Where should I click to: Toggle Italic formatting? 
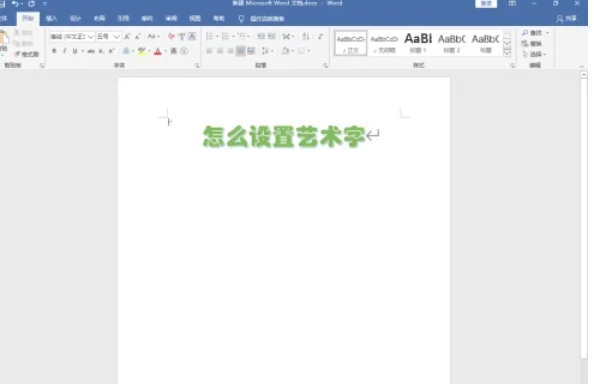pyautogui.click(x=64, y=51)
